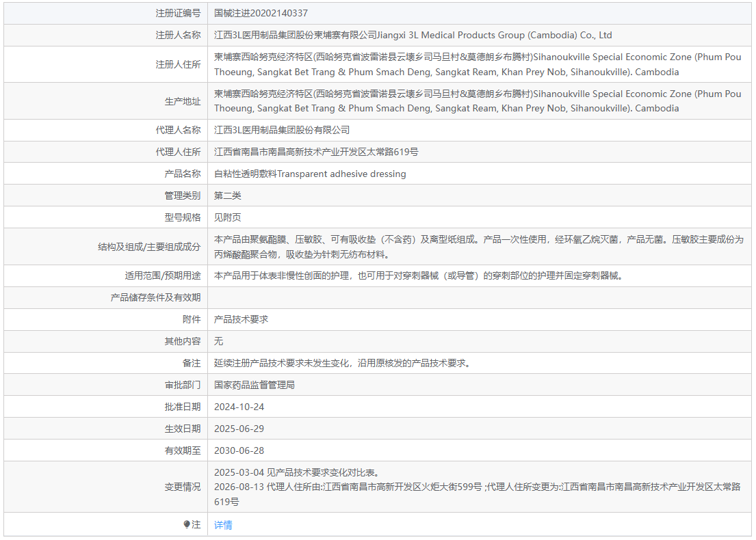Open the 详情 link in the 注 row

pyautogui.click(x=223, y=525)
